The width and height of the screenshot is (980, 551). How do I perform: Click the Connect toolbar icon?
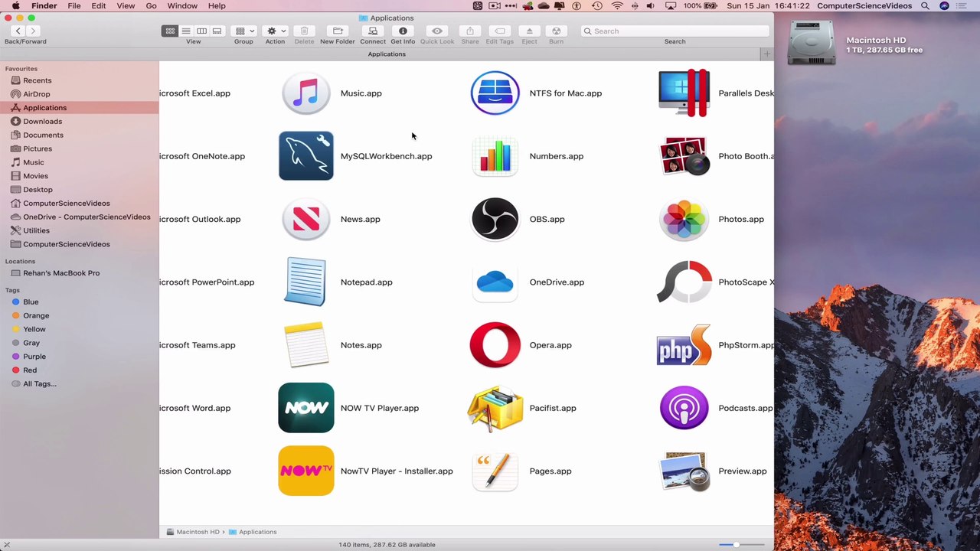pos(373,31)
